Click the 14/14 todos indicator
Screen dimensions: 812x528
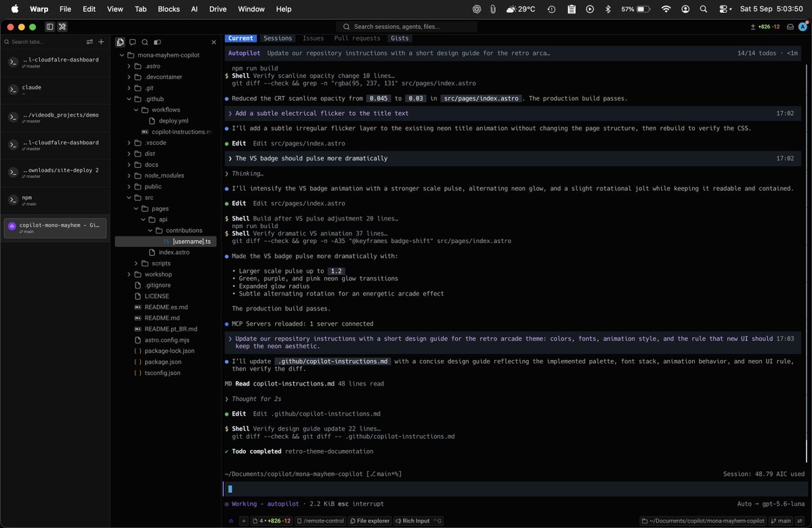(x=756, y=53)
